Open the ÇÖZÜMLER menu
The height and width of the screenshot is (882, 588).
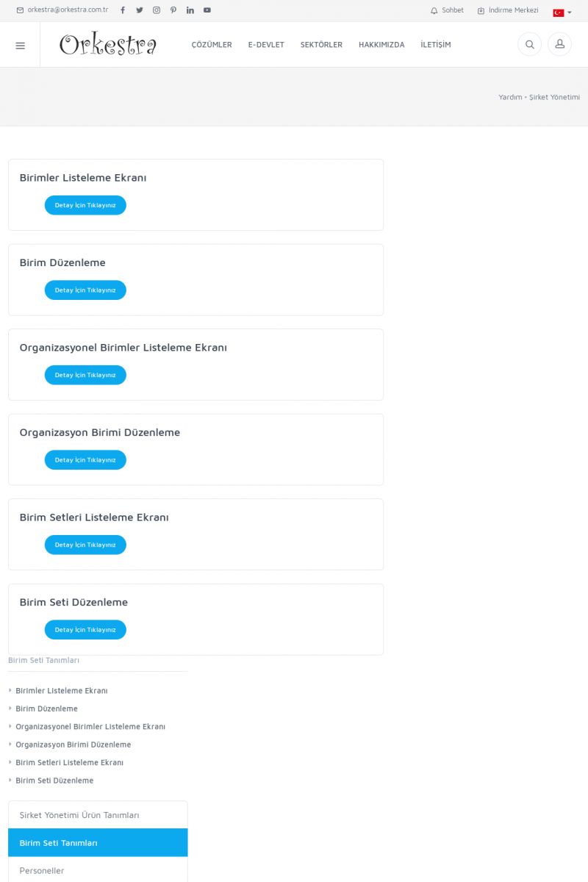[212, 45]
